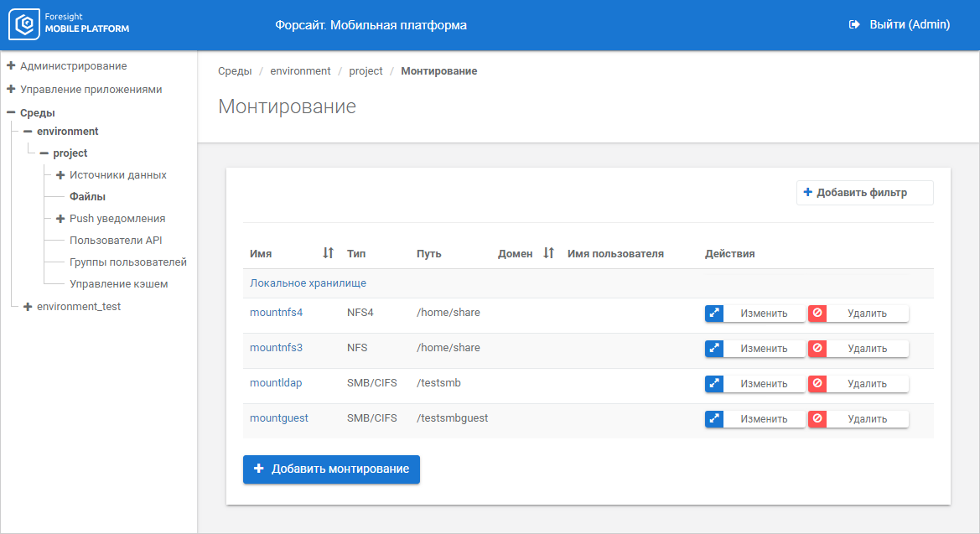Screen dimensions: 980x534
Task: Click the Добавить фильтр button
Action: point(864,193)
